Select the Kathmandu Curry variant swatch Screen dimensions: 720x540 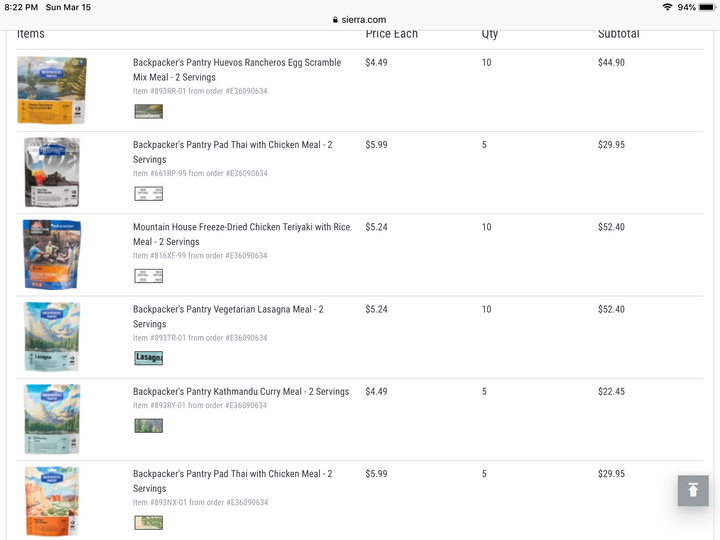[148, 426]
